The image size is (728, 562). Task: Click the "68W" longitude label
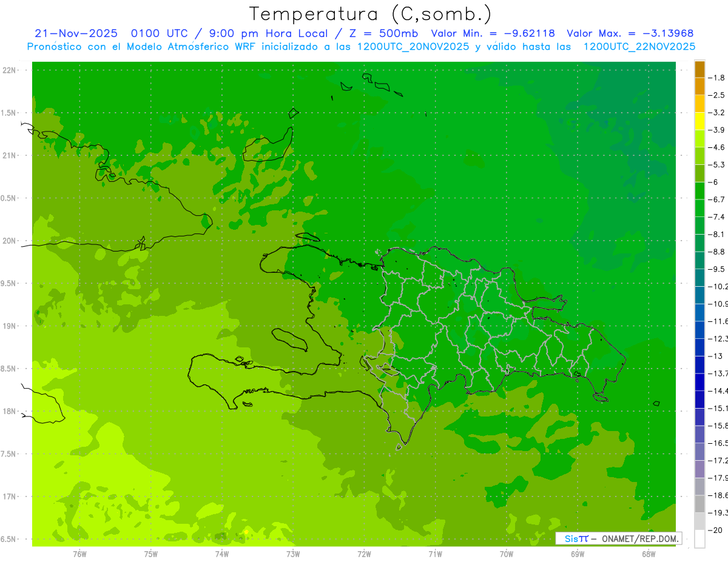point(649,554)
